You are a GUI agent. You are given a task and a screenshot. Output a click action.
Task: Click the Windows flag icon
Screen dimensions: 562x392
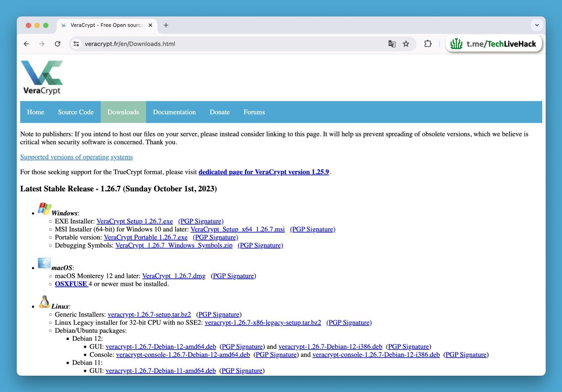point(44,209)
